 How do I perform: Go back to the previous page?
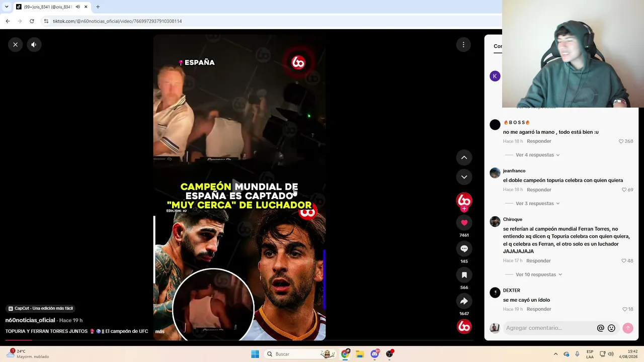tap(8, 21)
